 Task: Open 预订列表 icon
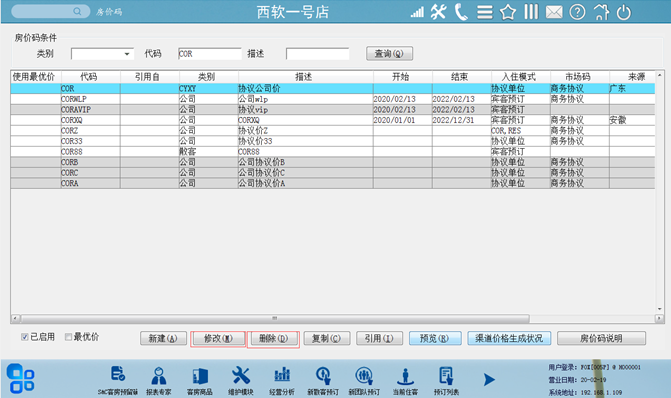tap(446, 380)
